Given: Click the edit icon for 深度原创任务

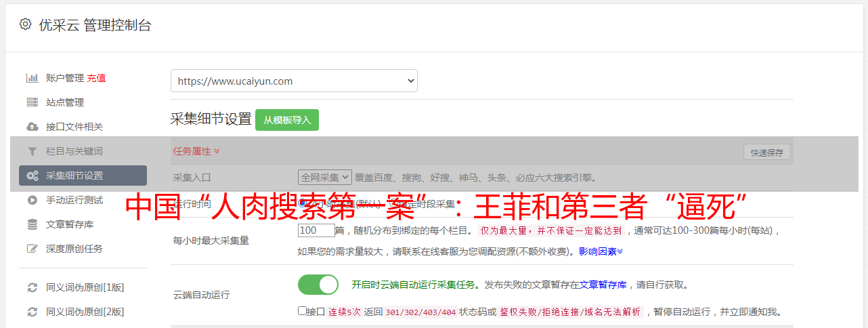Looking at the screenshot, I should click(x=32, y=249).
